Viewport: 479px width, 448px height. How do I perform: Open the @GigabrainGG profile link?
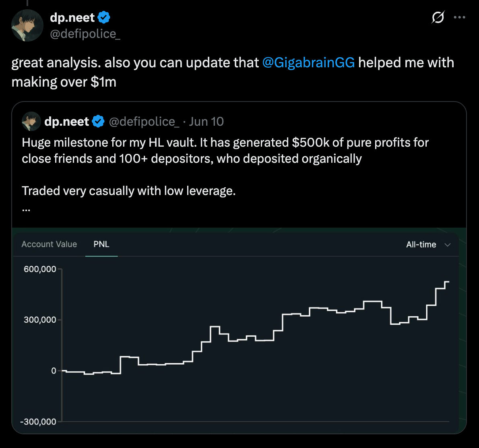309,62
